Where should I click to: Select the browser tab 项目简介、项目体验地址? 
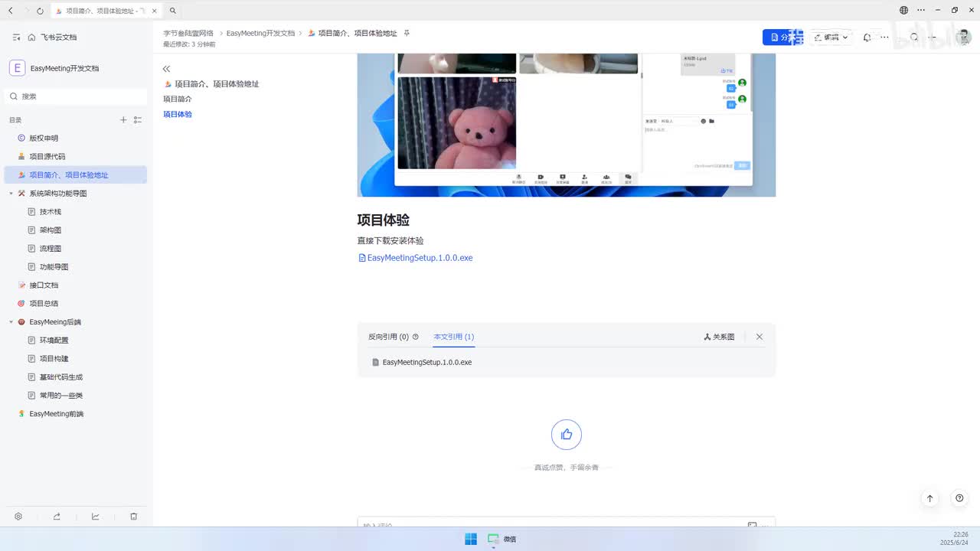pyautogui.click(x=106, y=11)
